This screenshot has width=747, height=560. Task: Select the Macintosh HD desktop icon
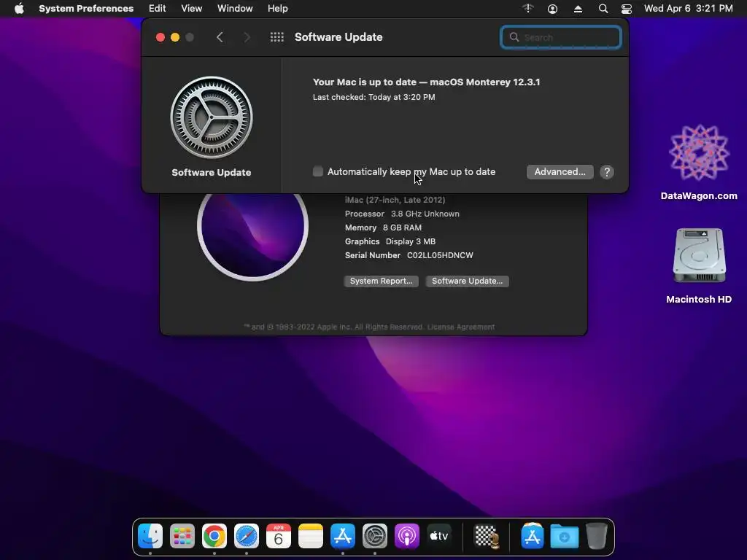[699, 265]
